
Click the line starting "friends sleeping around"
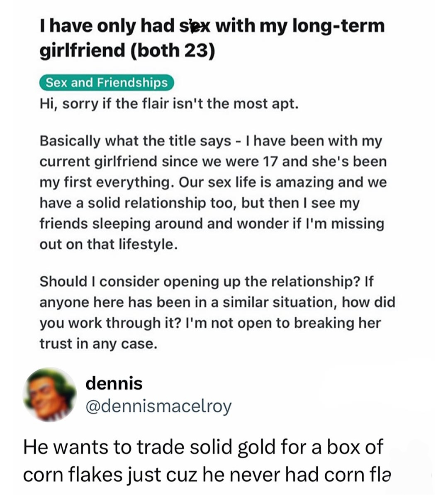click(212, 223)
